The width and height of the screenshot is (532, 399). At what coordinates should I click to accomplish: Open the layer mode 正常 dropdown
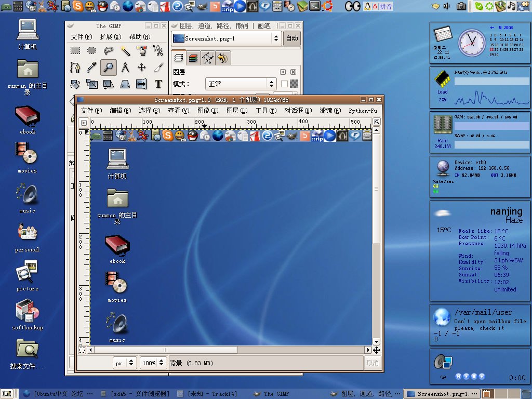click(x=241, y=84)
